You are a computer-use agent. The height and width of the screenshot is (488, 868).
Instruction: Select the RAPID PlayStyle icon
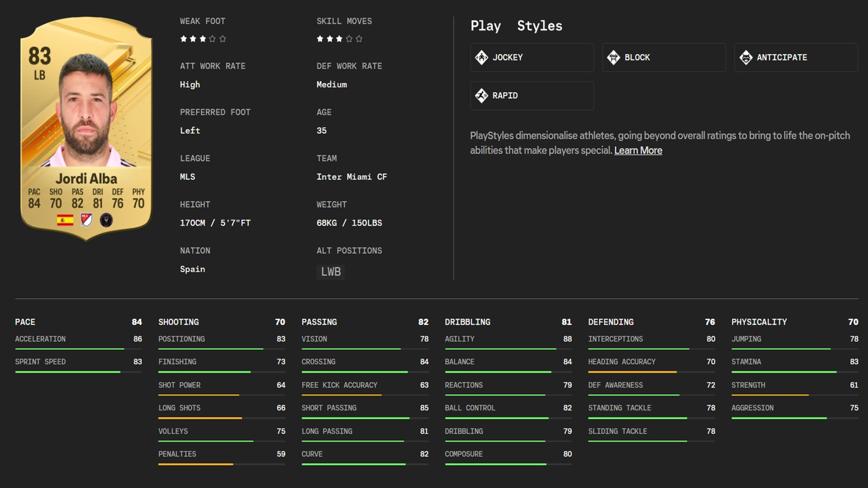pos(482,95)
